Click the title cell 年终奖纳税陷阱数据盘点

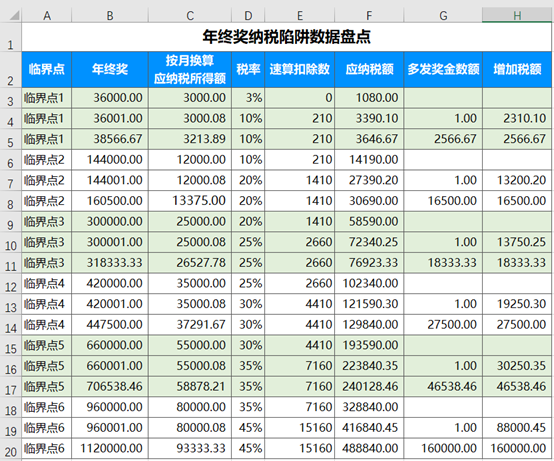(287, 37)
